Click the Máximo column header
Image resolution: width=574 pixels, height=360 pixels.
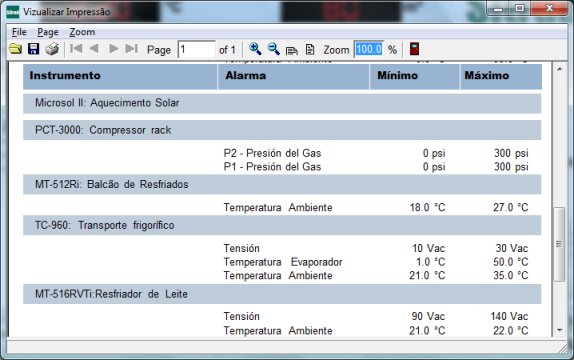point(501,76)
